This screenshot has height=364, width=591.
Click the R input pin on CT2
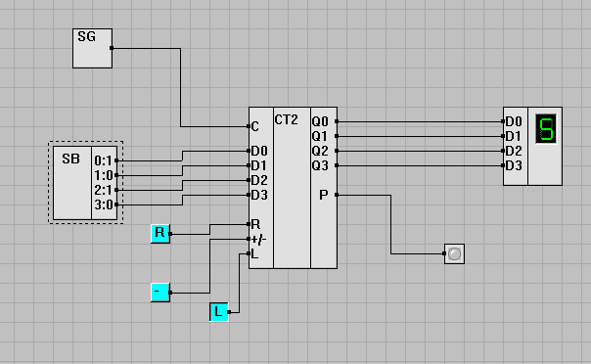click(x=249, y=224)
